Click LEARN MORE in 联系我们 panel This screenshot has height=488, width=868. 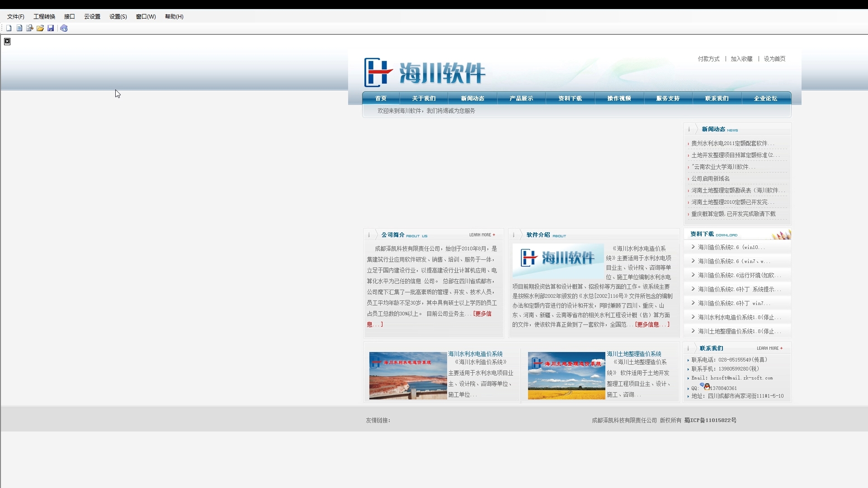pyautogui.click(x=769, y=348)
